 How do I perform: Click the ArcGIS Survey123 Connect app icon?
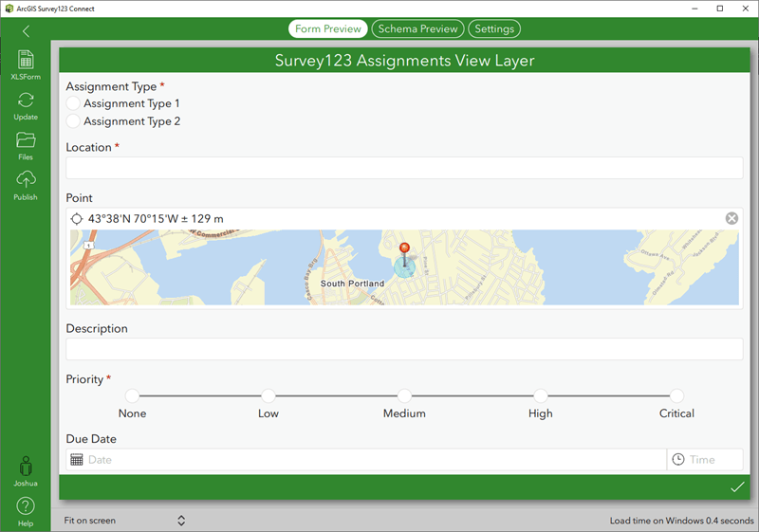click(x=9, y=9)
